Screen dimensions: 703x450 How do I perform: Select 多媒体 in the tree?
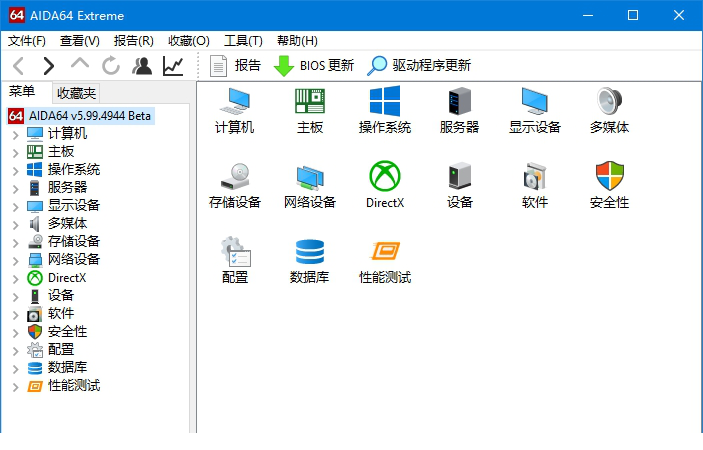pos(68,223)
